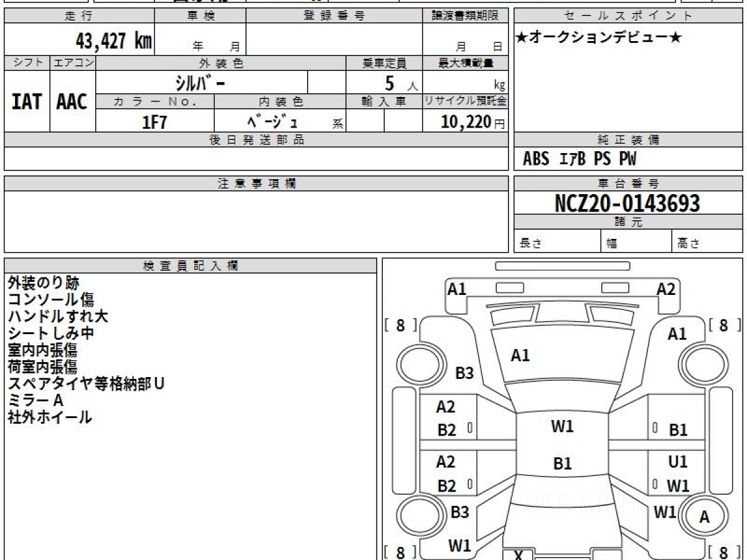Select the inspector note ハンドルすれ大
The image size is (747, 560).
[x=58, y=317]
